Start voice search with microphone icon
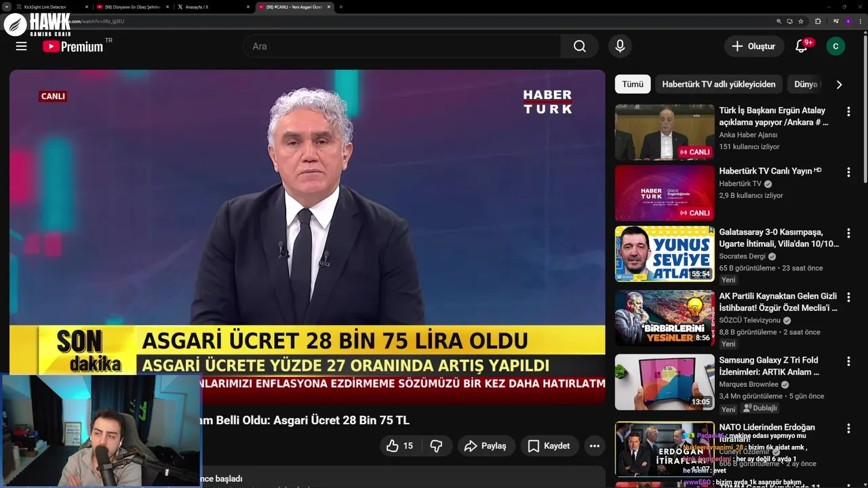 619,46
